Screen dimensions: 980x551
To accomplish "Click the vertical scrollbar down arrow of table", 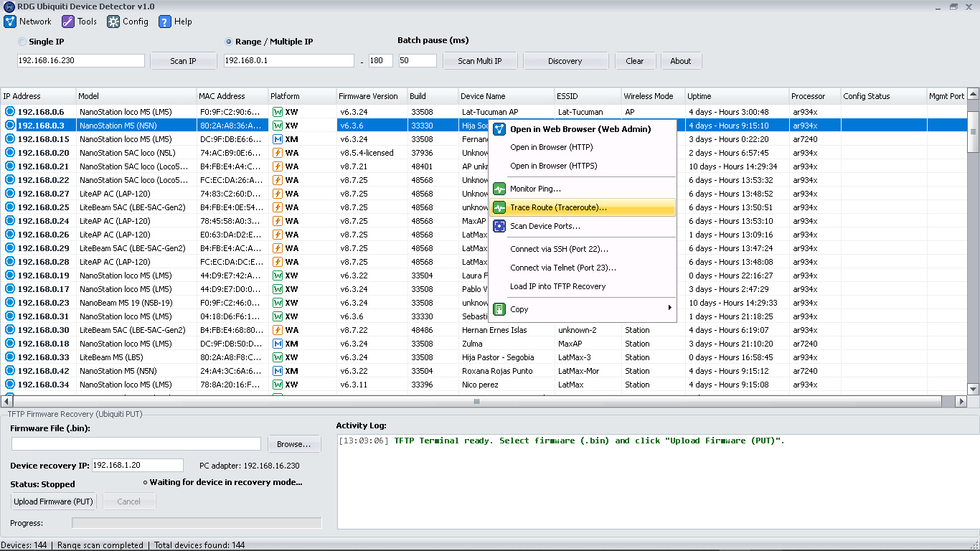I will 974,390.
